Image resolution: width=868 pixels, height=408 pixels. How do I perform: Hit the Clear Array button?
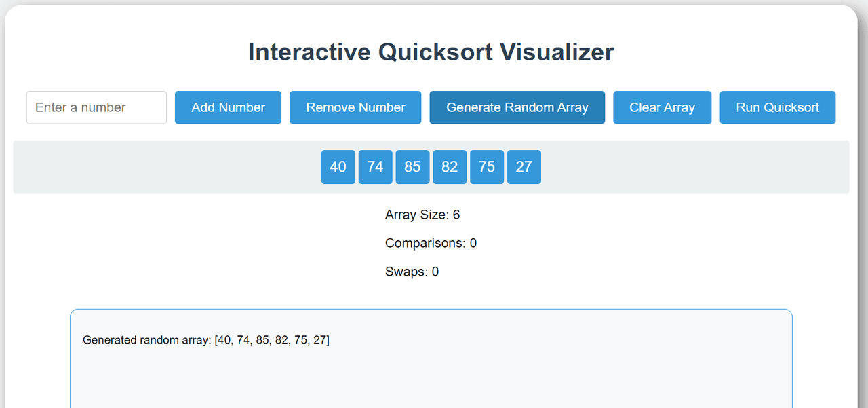click(x=662, y=107)
